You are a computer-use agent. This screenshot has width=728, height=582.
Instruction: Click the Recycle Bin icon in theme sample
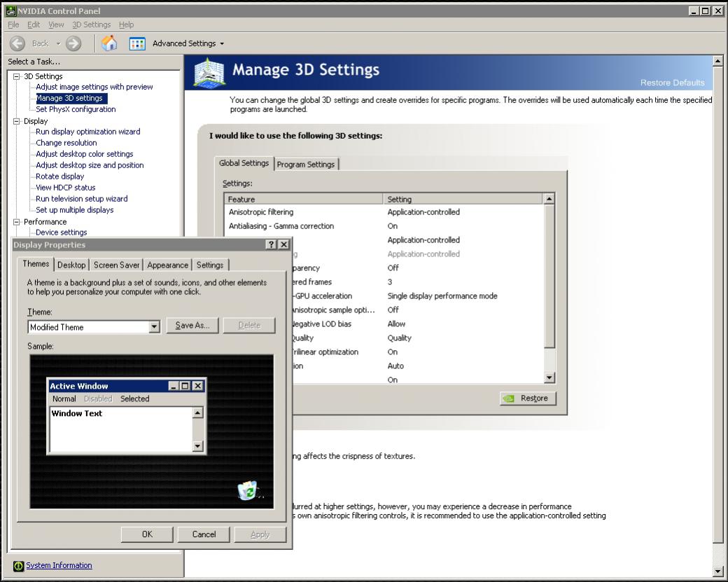pos(248,490)
